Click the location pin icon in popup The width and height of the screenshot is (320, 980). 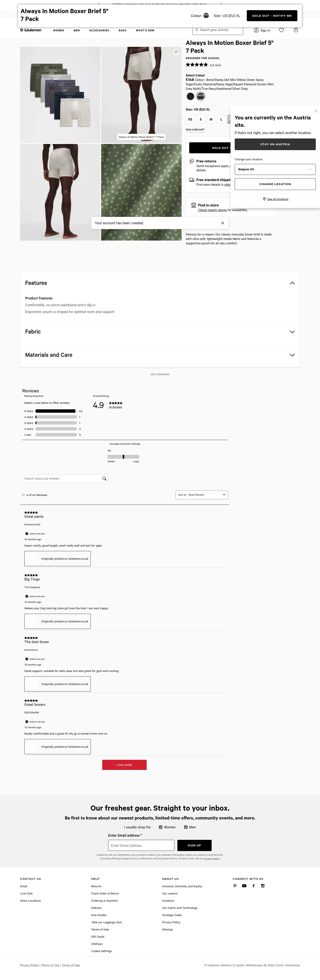point(264,199)
